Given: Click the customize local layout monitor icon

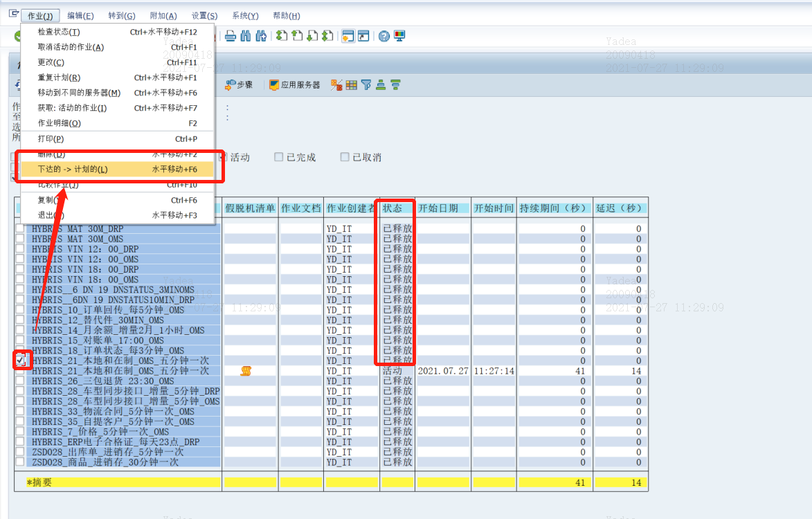Looking at the screenshot, I should tap(400, 36).
